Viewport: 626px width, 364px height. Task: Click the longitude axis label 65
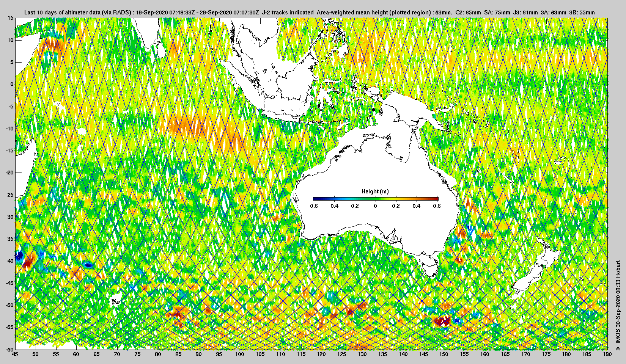[97, 355]
